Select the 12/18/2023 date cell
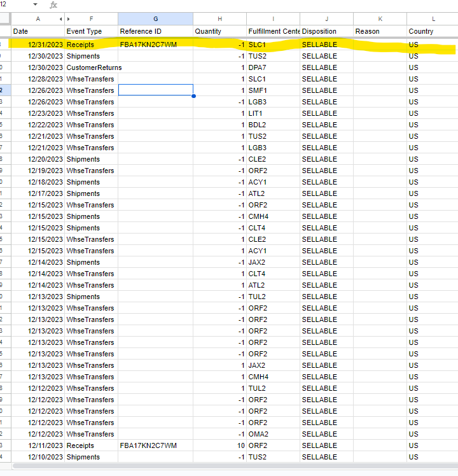The width and height of the screenshot is (458, 476). click(38, 182)
